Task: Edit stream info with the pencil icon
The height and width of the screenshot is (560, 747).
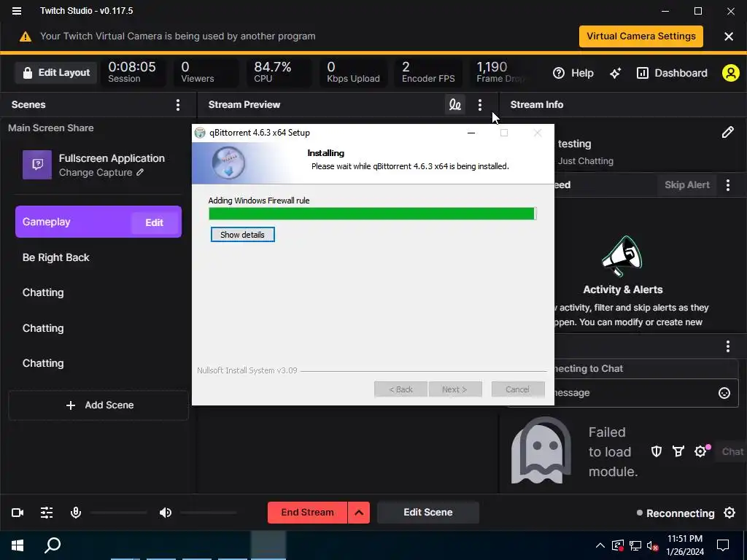Action: (727, 133)
